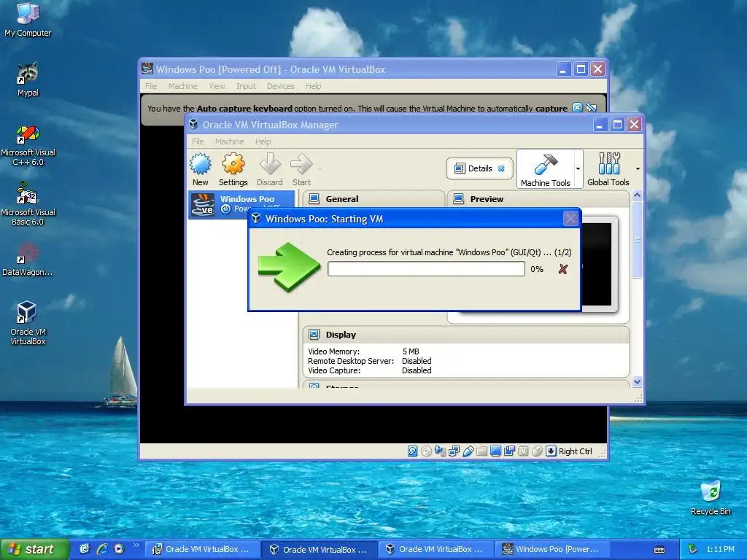This screenshot has height=560, width=747.
Task: Click the 1:11 PM taskbar clock
Action: coord(720,549)
